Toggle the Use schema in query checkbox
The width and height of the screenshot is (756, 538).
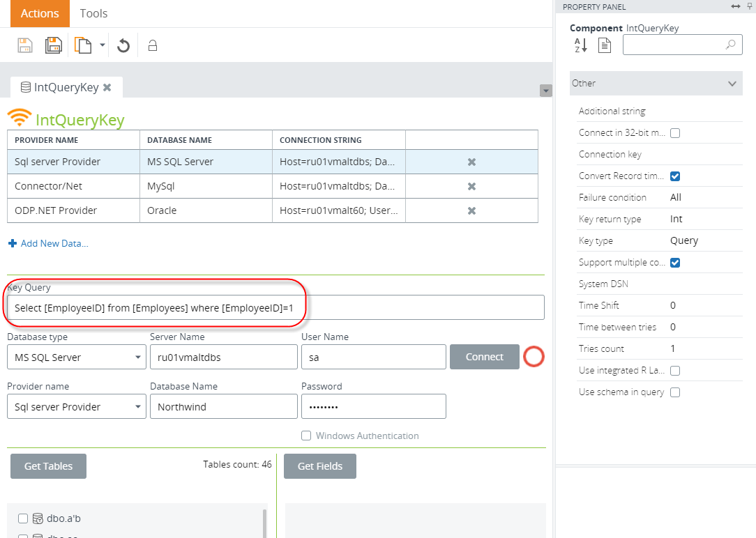pos(675,392)
